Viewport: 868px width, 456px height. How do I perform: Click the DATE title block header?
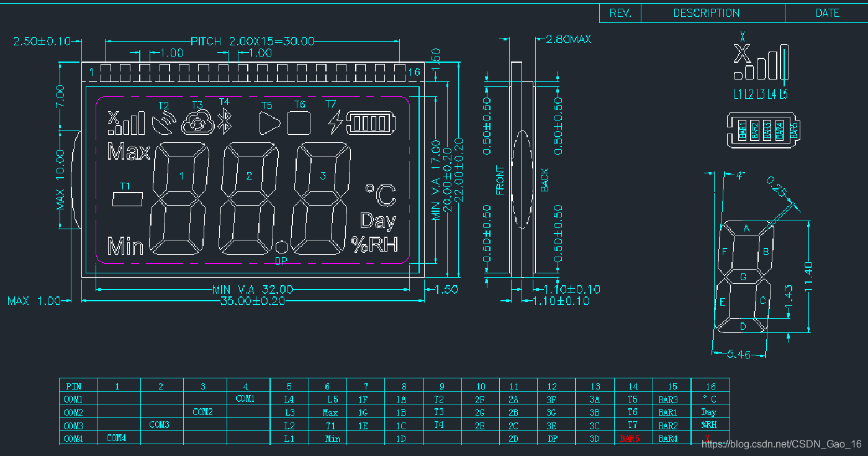(827, 13)
